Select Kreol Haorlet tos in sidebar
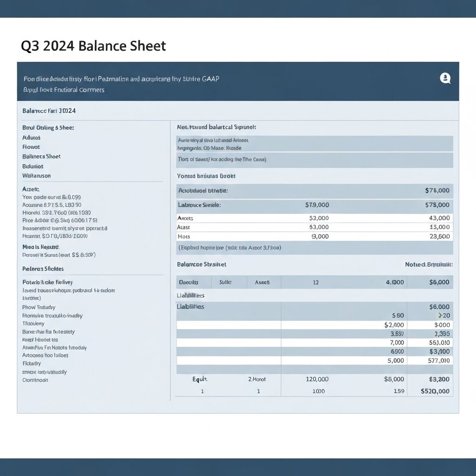476x476 pixels. [41, 340]
